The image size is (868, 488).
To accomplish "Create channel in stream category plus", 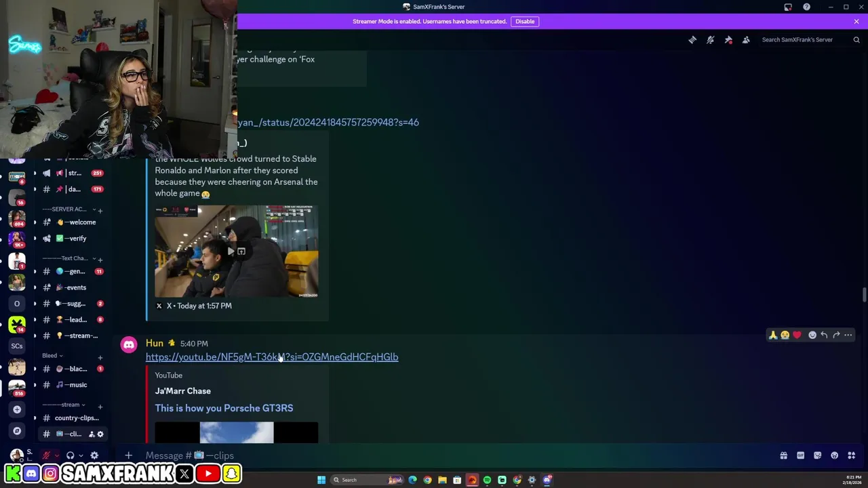I will 100,406.
